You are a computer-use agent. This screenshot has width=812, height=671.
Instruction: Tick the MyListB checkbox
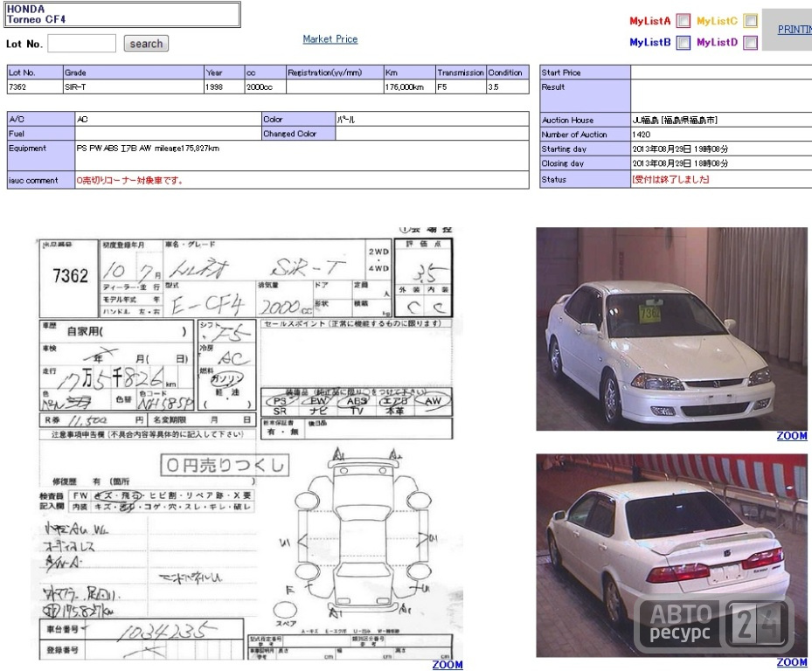684,43
